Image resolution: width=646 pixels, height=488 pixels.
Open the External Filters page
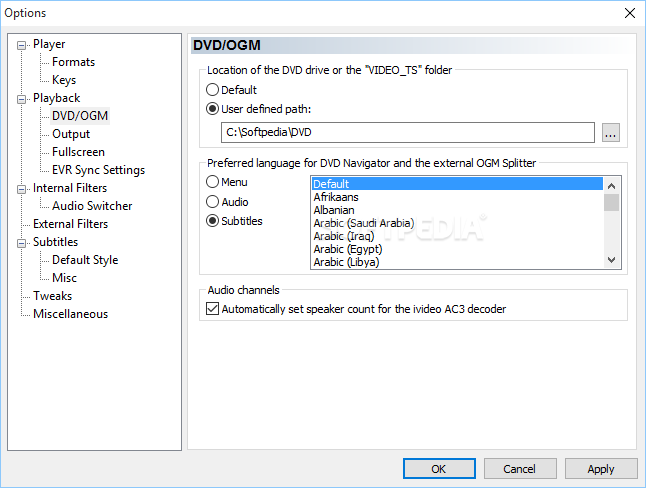tap(70, 224)
